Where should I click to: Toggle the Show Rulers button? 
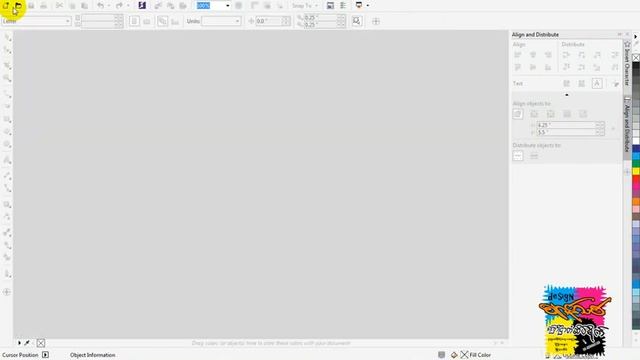pyautogui.click(x=254, y=5)
